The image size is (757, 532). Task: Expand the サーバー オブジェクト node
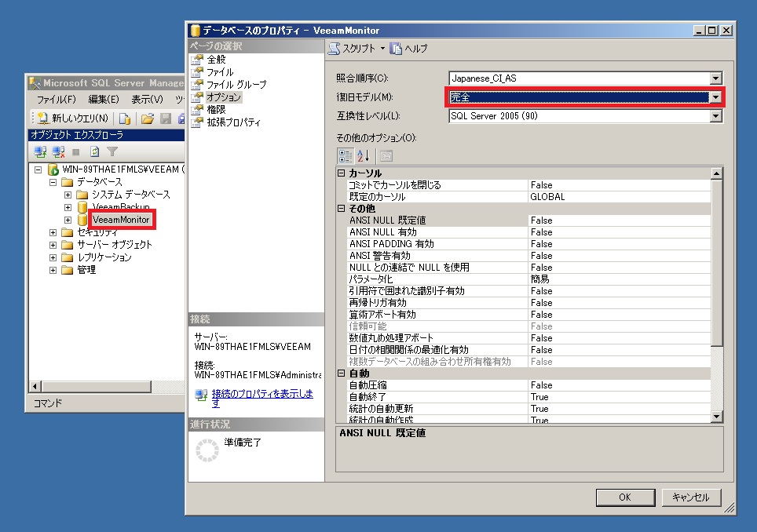[x=53, y=245]
